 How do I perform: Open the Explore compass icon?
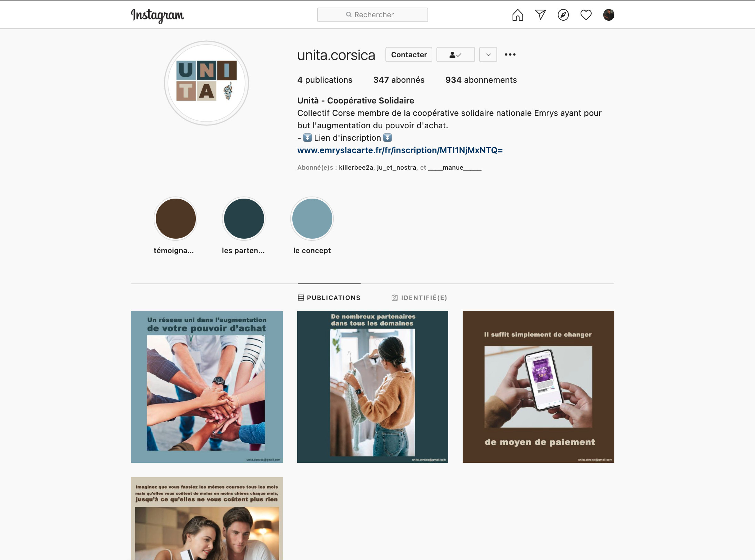pos(563,15)
